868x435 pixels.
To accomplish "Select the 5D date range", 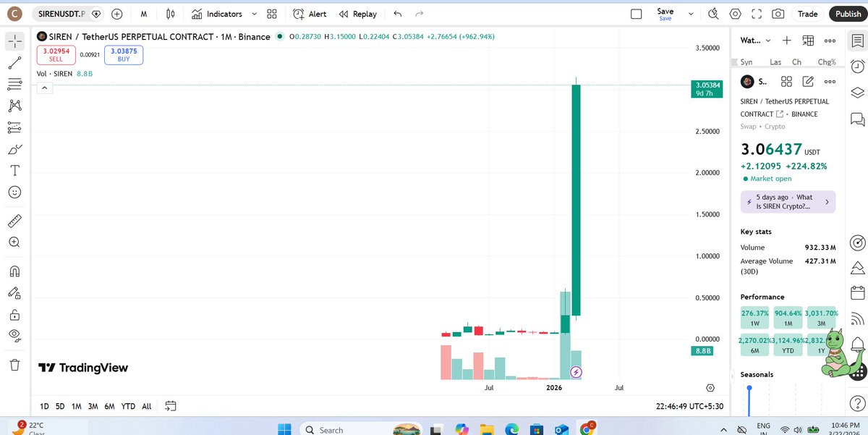I will coord(61,406).
